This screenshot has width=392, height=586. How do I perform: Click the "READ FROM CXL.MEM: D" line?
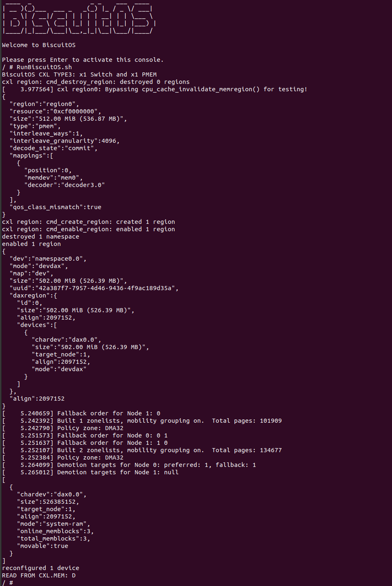(x=39, y=575)
